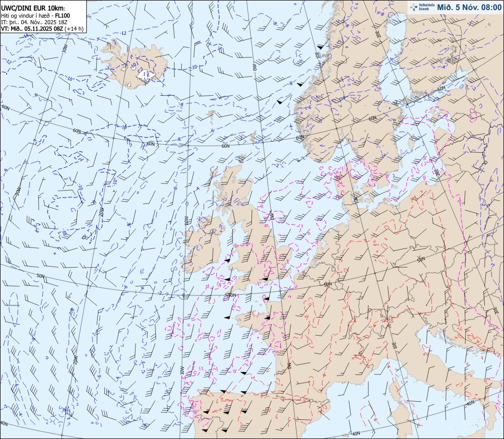Image resolution: width=504 pixels, height=439 pixels.
Task: Click the Iceland landmass on the map
Action: (135, 66)
